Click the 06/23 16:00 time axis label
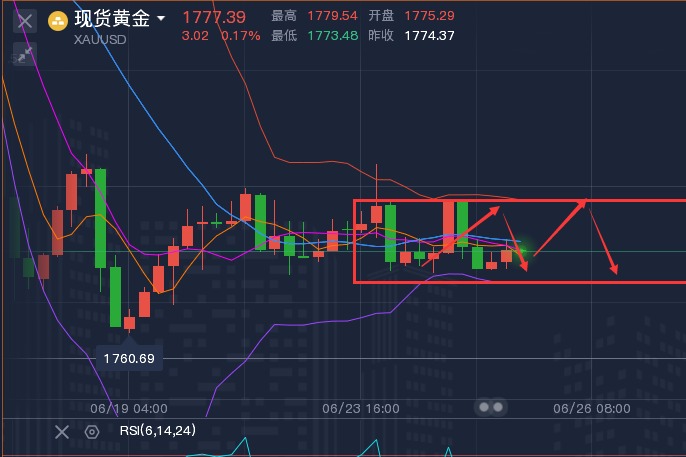The height and width of the screenshot is (457, 686). (361, 408)
